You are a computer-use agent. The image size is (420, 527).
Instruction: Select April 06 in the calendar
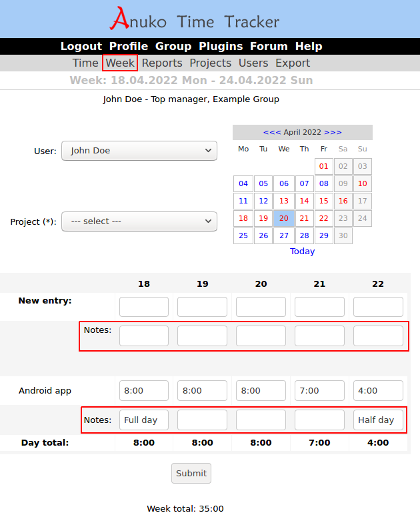[284, 183]
